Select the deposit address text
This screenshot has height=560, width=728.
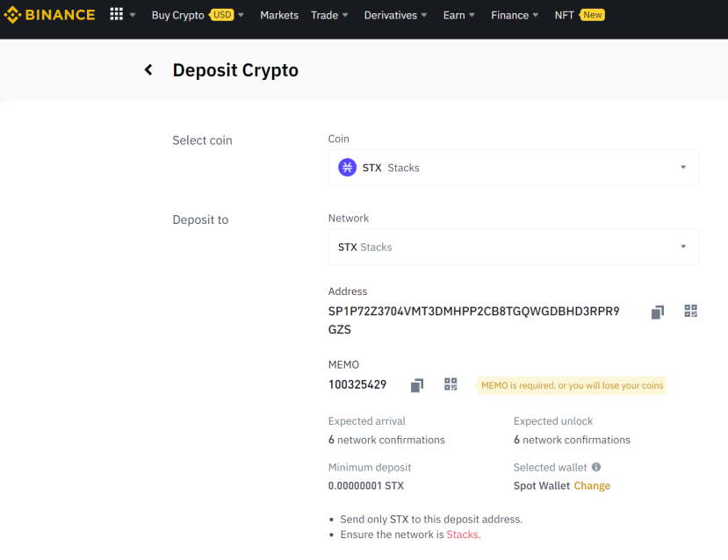coord(473,320)
